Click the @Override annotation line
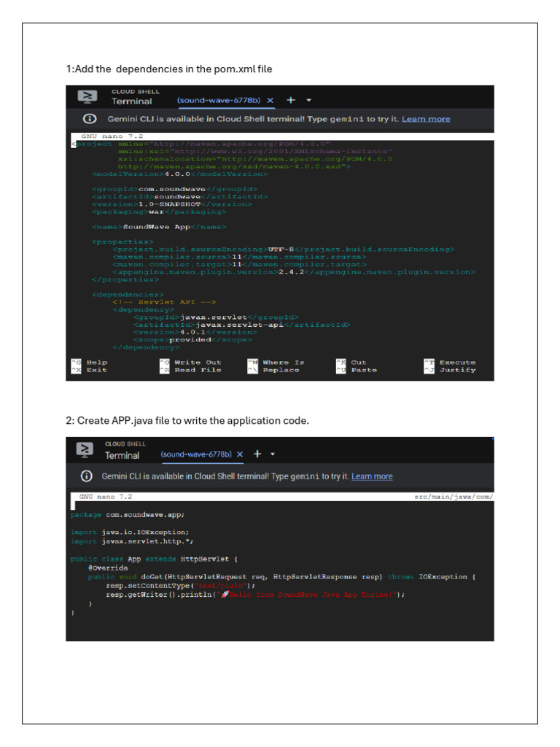 (x=108, y=568)
